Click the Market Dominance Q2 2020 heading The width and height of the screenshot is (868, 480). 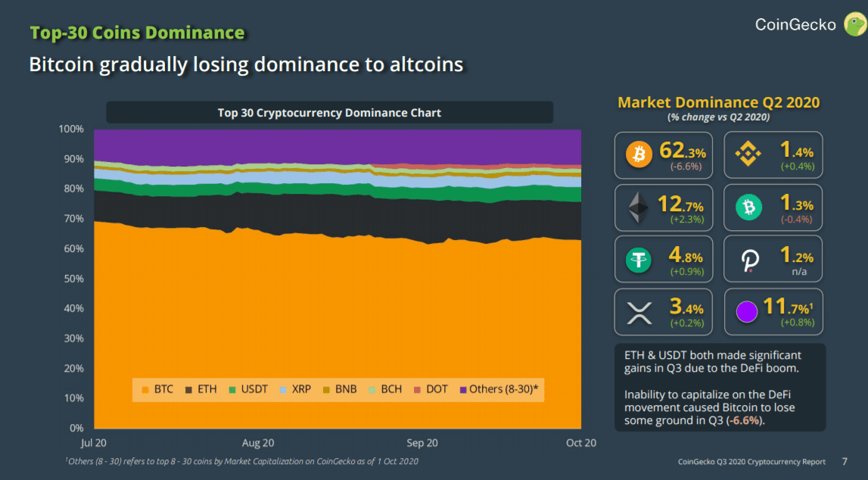point(718,102)
